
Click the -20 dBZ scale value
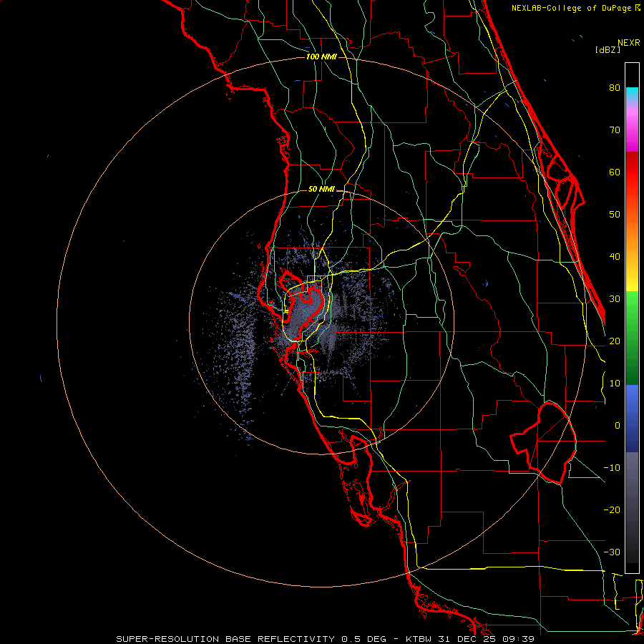pyautogui.click(x=612, y=510)
